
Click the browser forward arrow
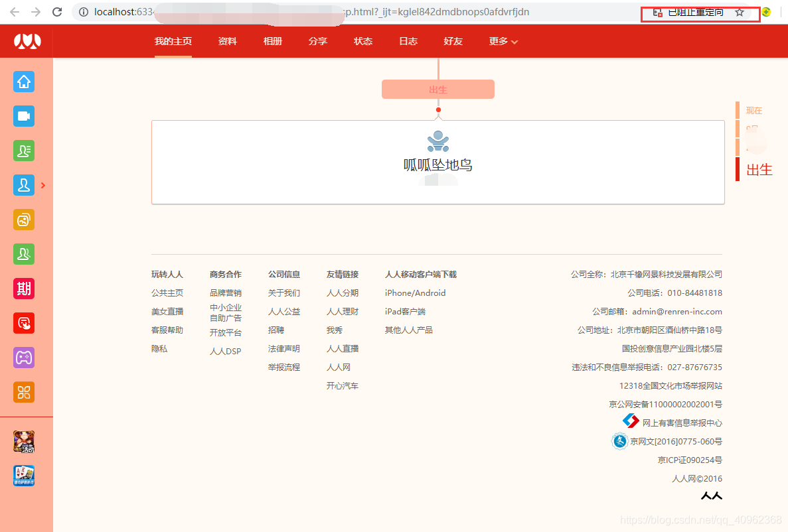[36, 12]
